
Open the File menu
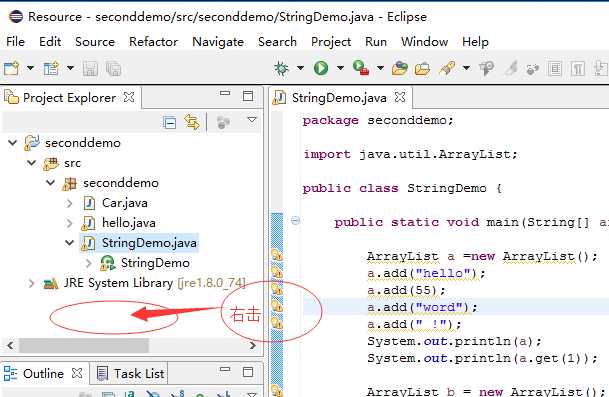16,42
